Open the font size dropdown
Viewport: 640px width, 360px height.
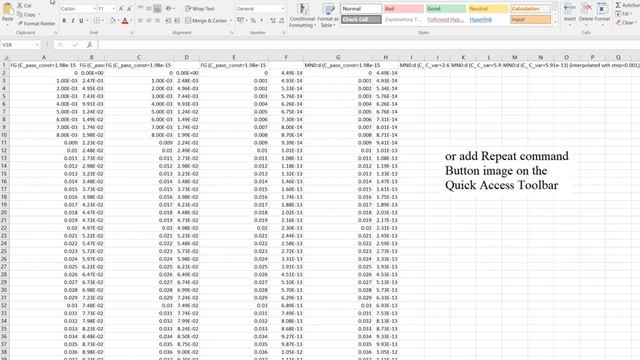[x=113, y=9]
